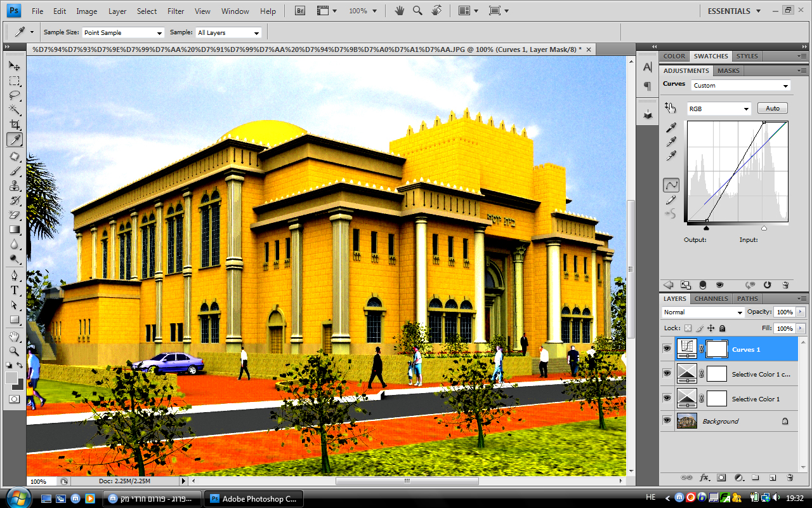Open the RGB channel dropdown
The height and width of the screenshot is (508, 812).
(x=719, y=109)
